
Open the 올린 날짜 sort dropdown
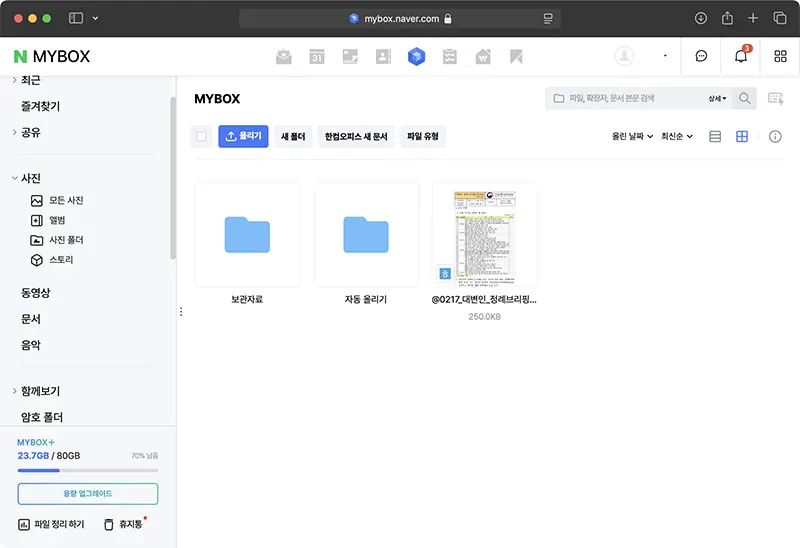pyautogui.click(x=632, y=136)
